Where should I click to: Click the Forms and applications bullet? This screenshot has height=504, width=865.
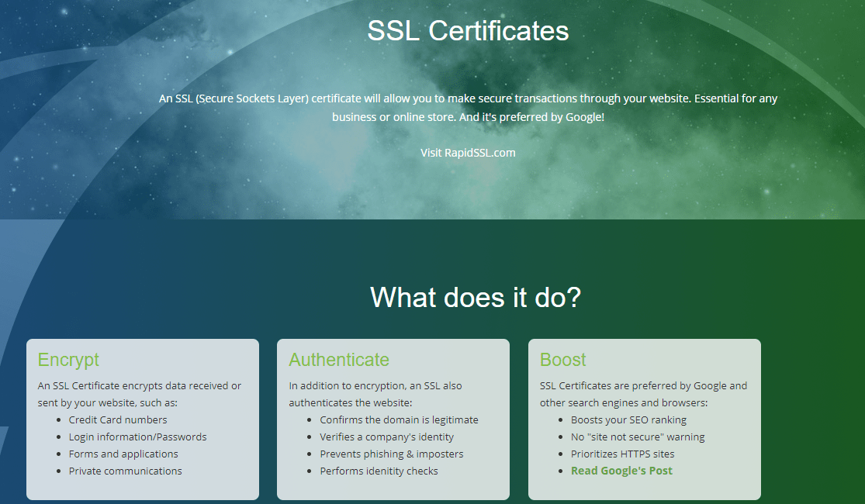pos(123,454)
